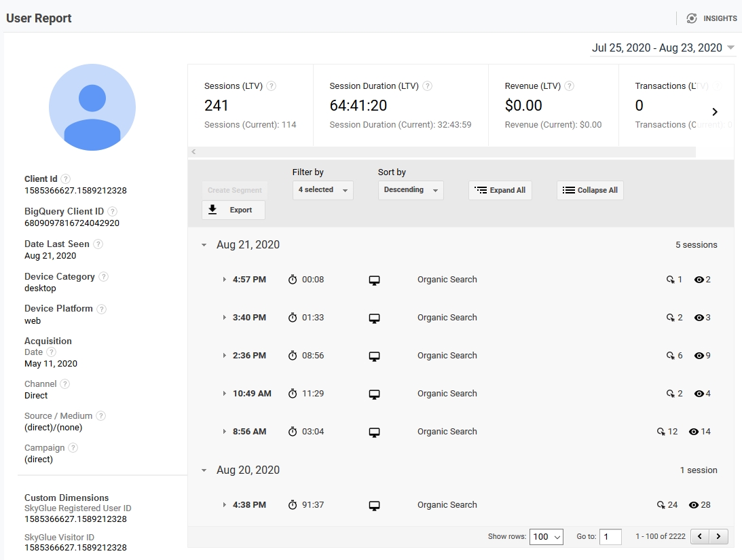Collapse the Aug 21, 2020 date group
This screenshot has width=742, height=560.
point(204,245)
